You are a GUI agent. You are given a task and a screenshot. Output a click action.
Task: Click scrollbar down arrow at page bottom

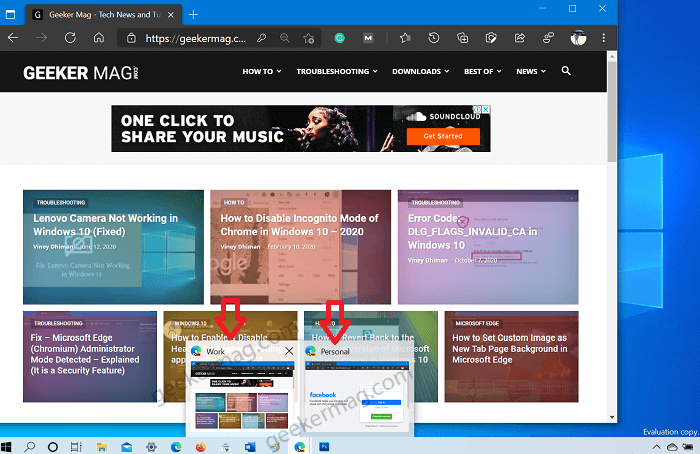[x=612, y=417]
